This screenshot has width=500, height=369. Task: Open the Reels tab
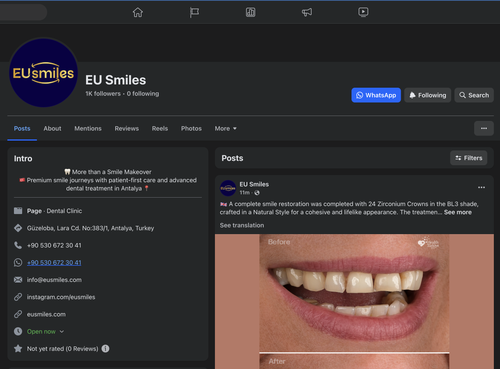(160, 129)
